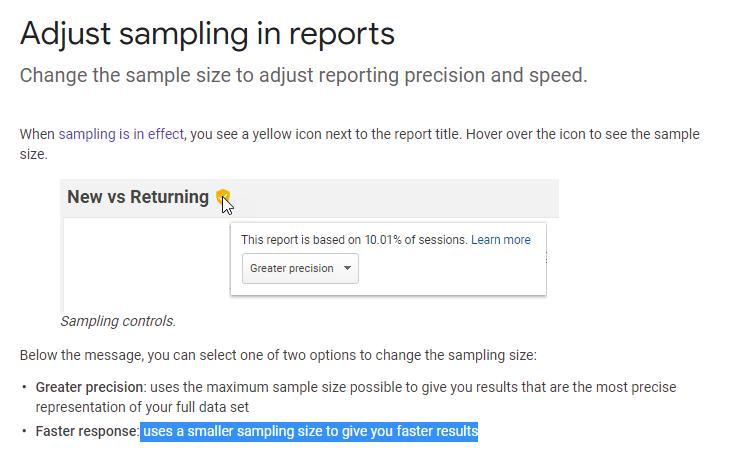The image size is (737, 451).
Task: Click the dropdown arrow beside Greater precision
Action: coord(347,268)
